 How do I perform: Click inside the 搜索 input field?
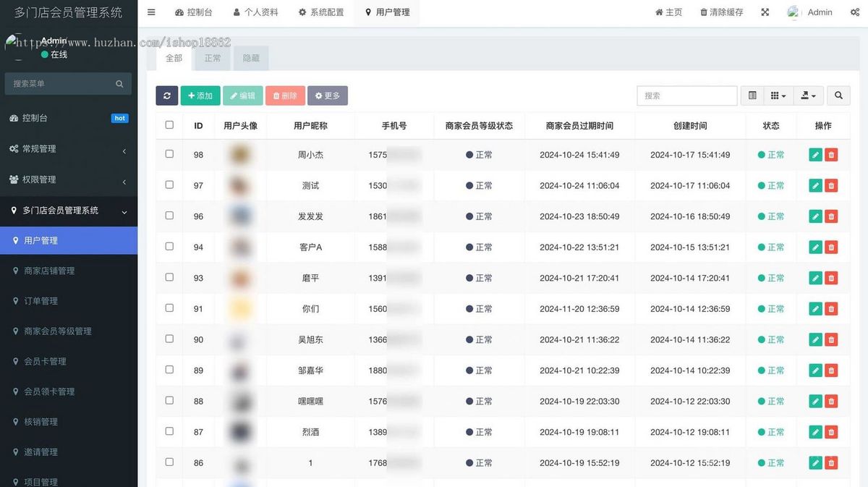686,95
